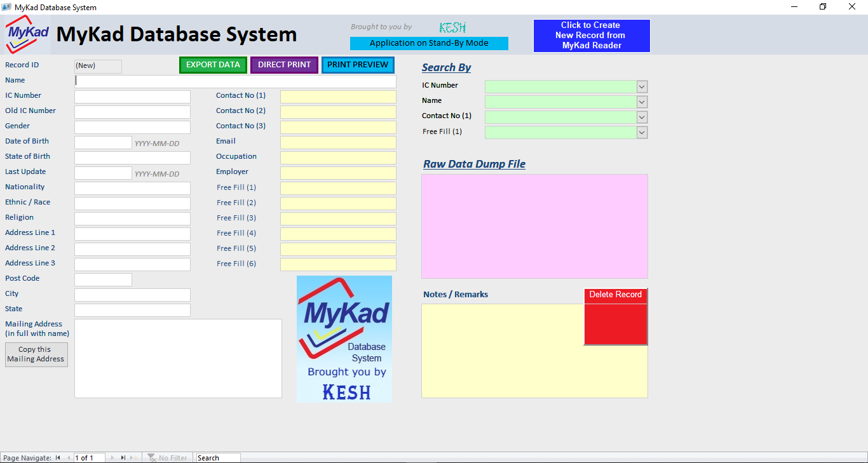Click the Address Line 1 field

pos(132,234)
